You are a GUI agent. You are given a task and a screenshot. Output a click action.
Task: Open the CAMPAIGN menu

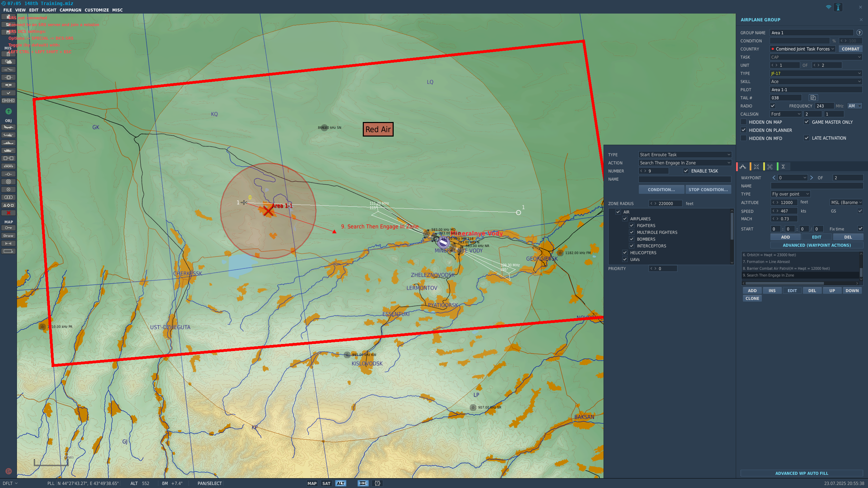tap(70, 10)
